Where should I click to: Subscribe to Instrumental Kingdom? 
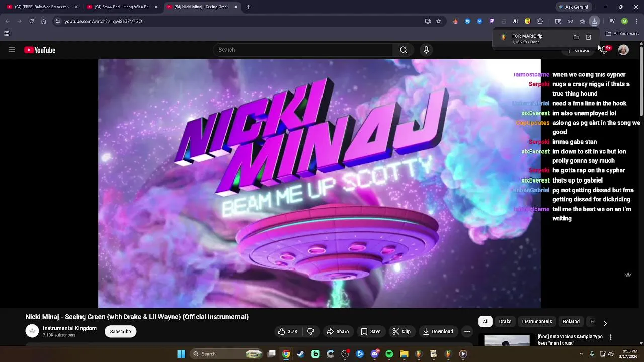click(120, 331)
